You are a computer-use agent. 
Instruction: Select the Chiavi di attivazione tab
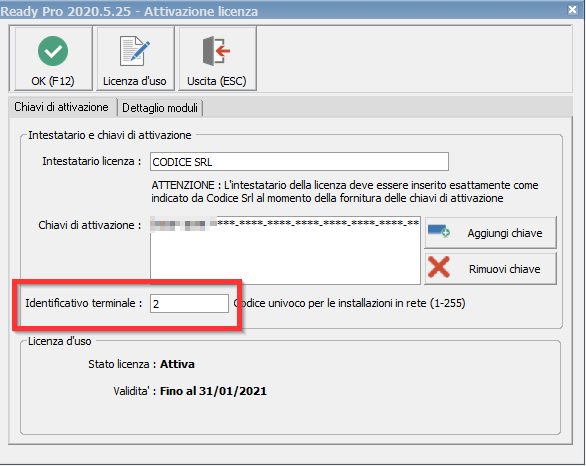click(x=61, y=107)
